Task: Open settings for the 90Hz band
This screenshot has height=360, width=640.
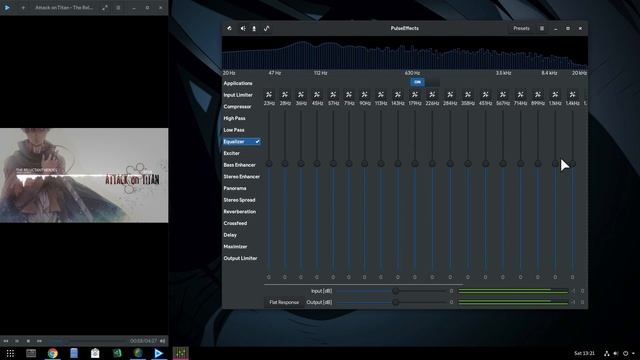Action: click(x=364, y=95)
